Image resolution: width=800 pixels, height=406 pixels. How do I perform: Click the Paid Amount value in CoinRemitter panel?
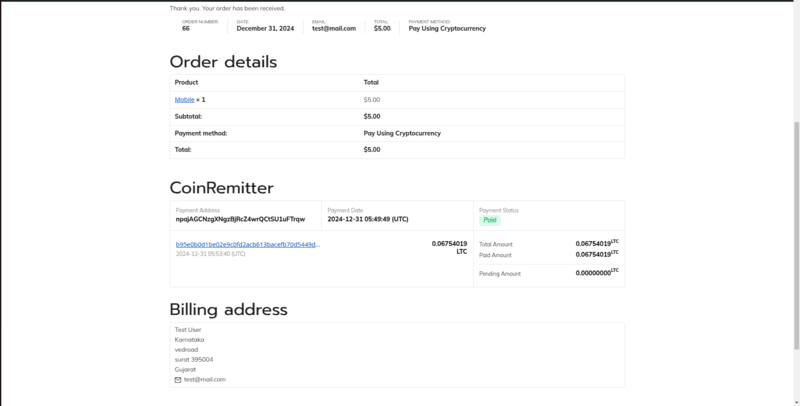(x=596, y=255)
